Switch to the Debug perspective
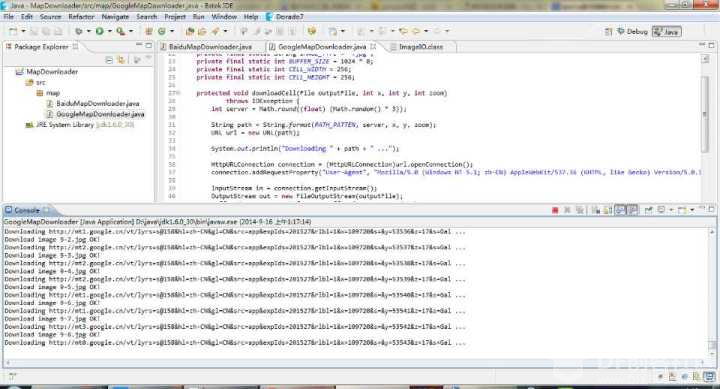Image resolution: width=720 pixels, height=389 pixels. (x=632, y=32)
